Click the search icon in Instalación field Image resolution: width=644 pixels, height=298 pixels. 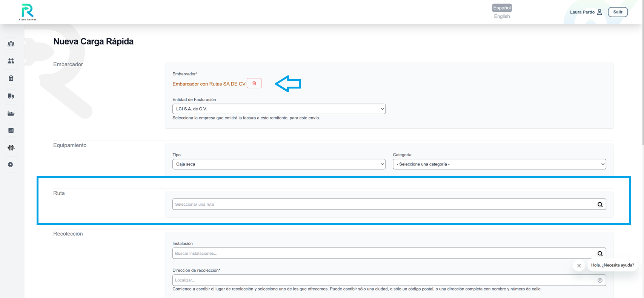tap(600, 254)
